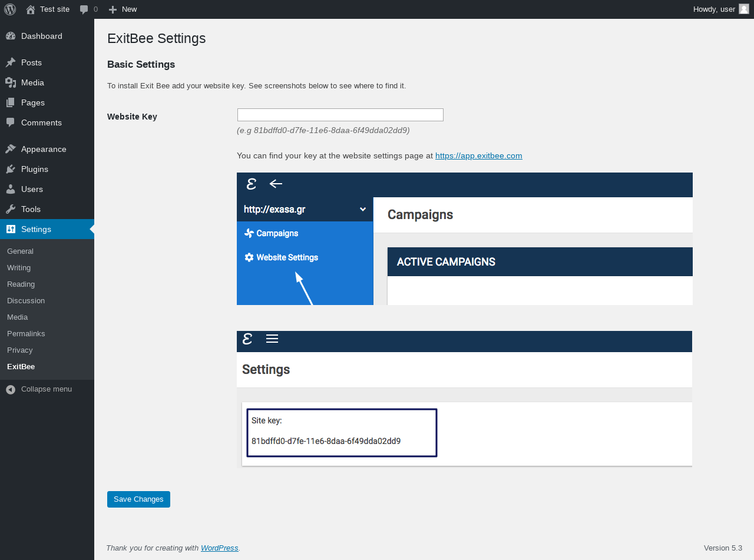Open comments bubble in admin bar

(x=84, y=9)
